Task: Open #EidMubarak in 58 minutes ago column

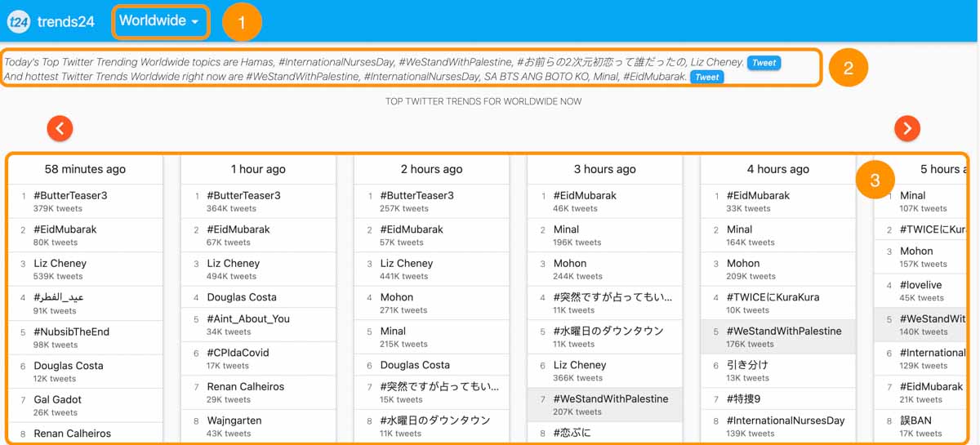Action: [x=65, y=229]
